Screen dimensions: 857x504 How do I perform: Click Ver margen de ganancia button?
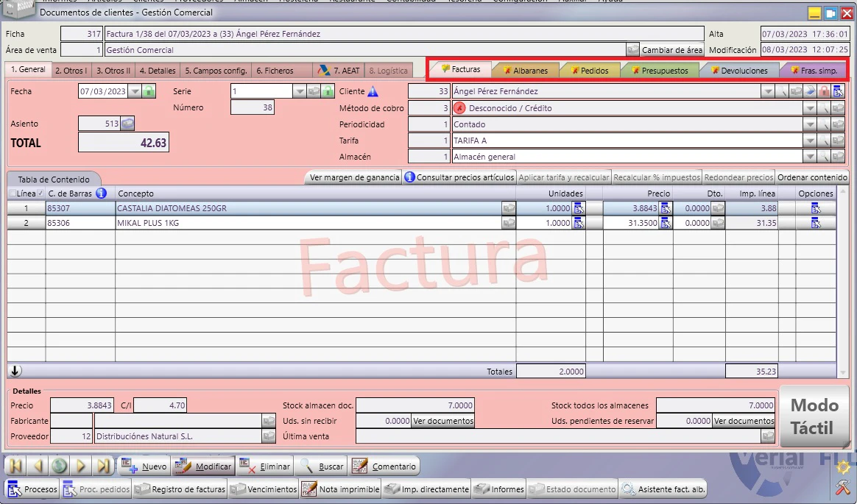[x=354, y=177]
